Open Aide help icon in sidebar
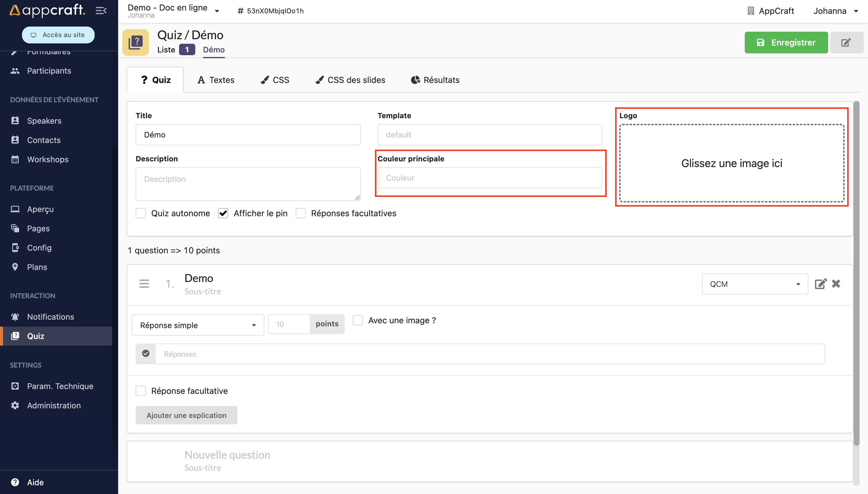Viewport: 868px width, 494px height. click(x=15, y=482)
